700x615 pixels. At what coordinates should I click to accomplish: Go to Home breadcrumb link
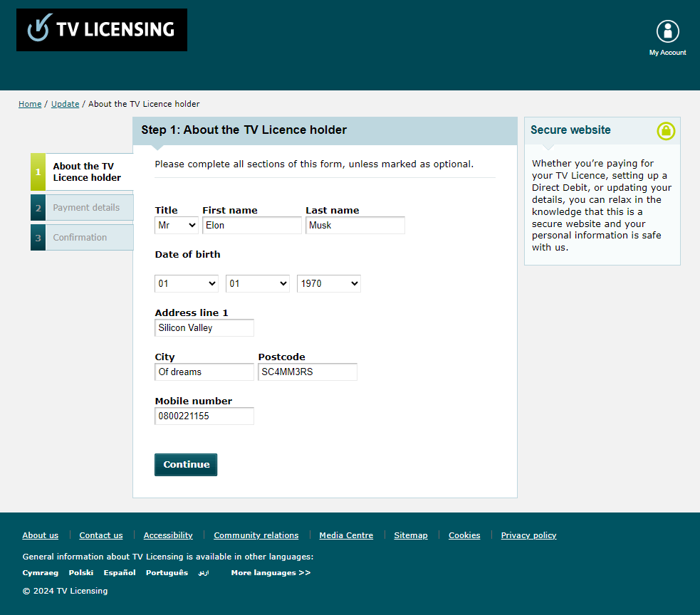(x=30, y=104)
